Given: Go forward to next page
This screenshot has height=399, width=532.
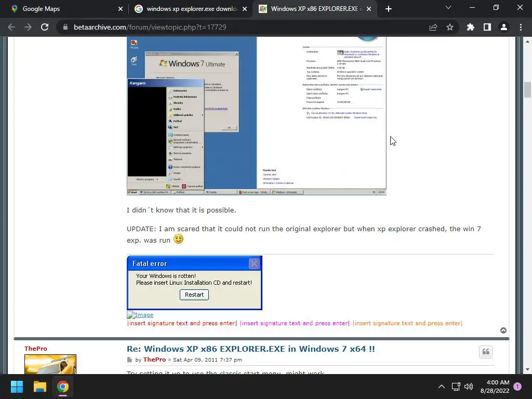Looking at the screenshot, I should tap(28, 27).
